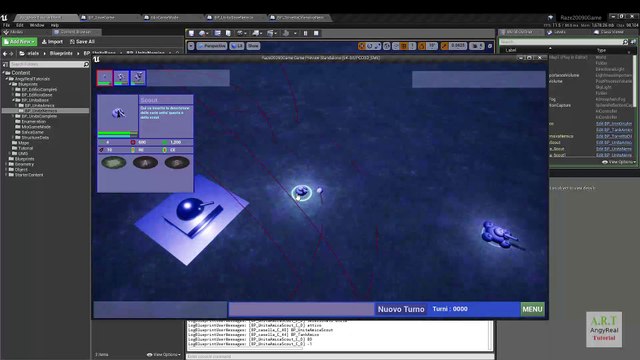This screenshot has width=640, height=360.
Task: Open the Window menu
Action: [37, 25]
